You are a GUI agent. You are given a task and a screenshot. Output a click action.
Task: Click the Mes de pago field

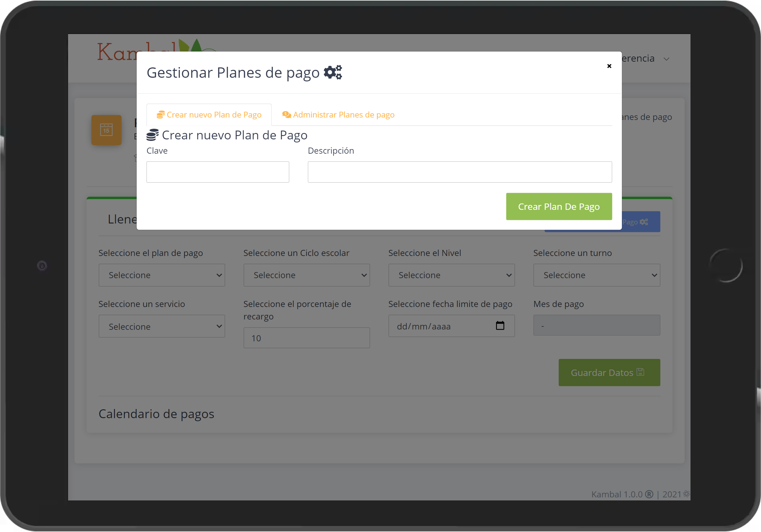click(x=597, y=325)
